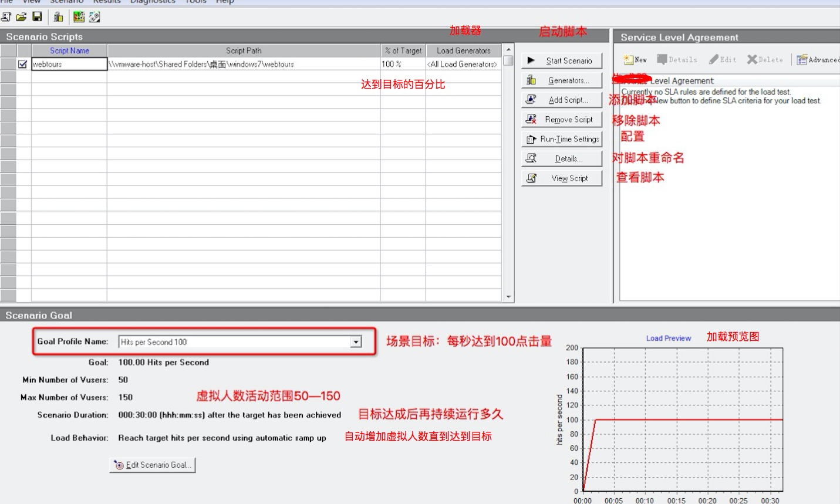
Task: Select the webtours script name cell
Action: 69,64
